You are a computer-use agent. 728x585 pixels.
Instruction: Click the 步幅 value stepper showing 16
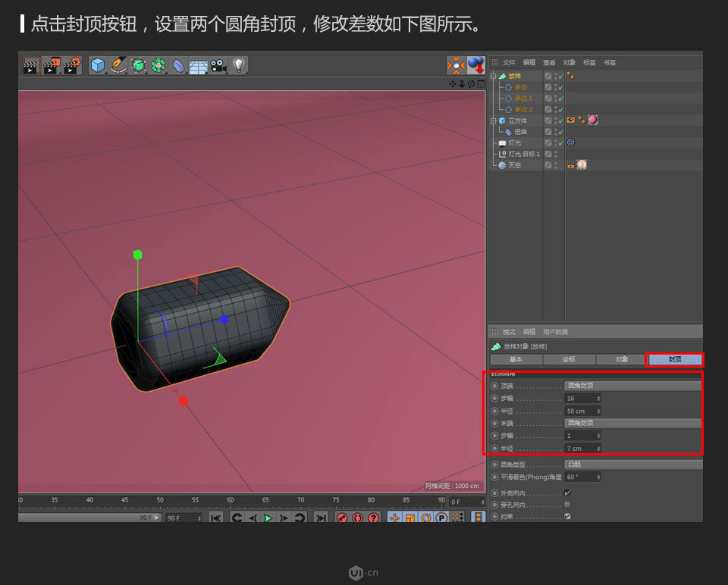pyautogui.click(x=598, y=398)
